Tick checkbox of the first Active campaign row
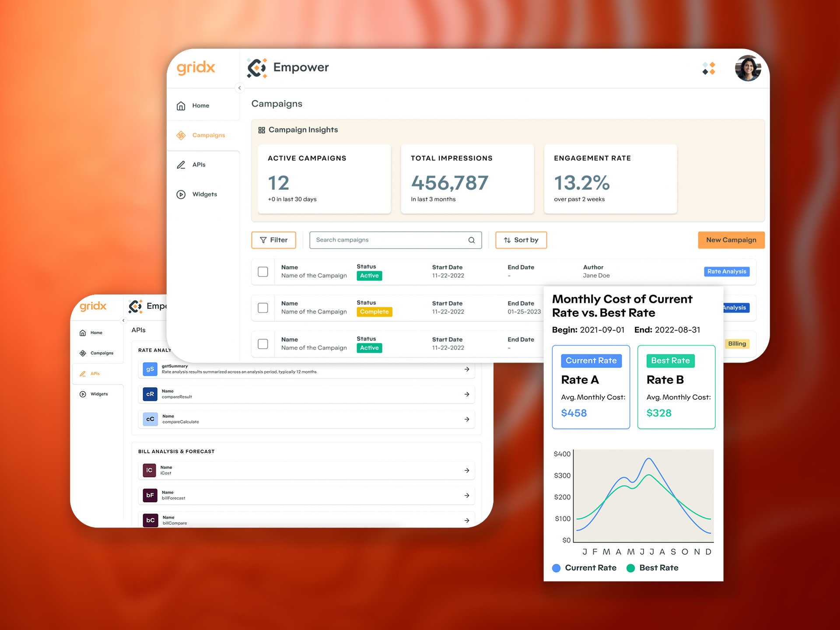The image size is (840, 630). pyautogui.click(x=263, y=272)
